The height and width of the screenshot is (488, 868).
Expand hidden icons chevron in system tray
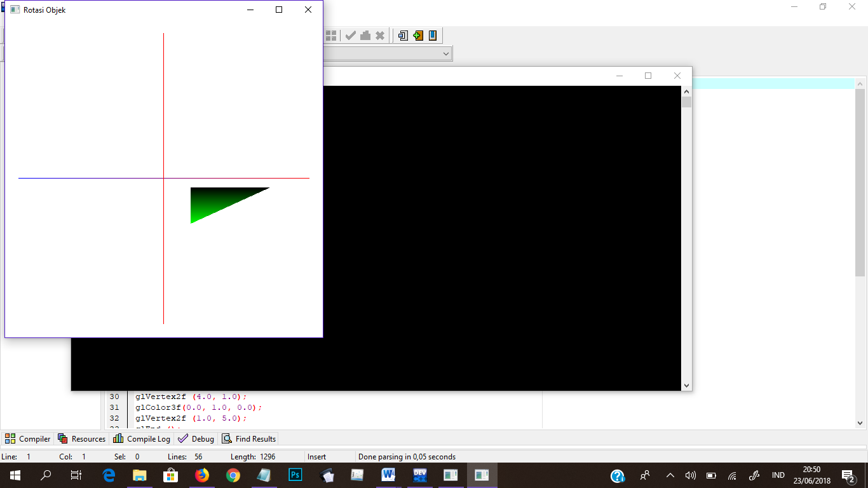(670, 475)
